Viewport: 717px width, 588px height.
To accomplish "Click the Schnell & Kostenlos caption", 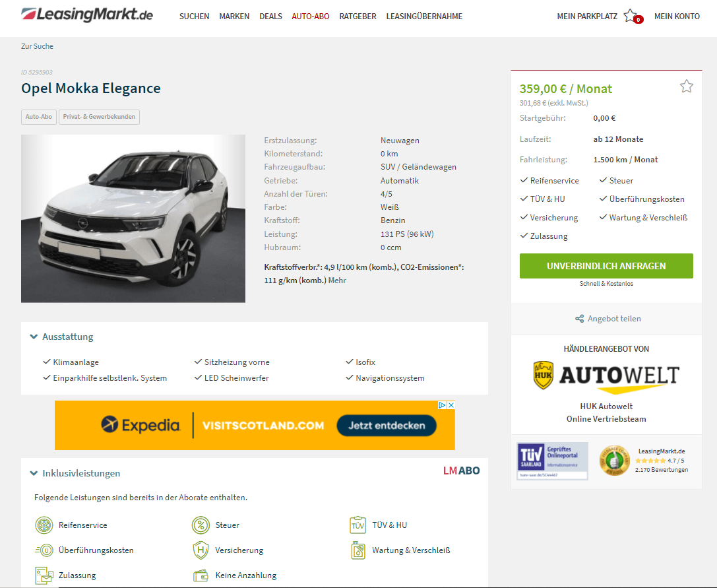I will pyautogui.click(x=606, y=284).
